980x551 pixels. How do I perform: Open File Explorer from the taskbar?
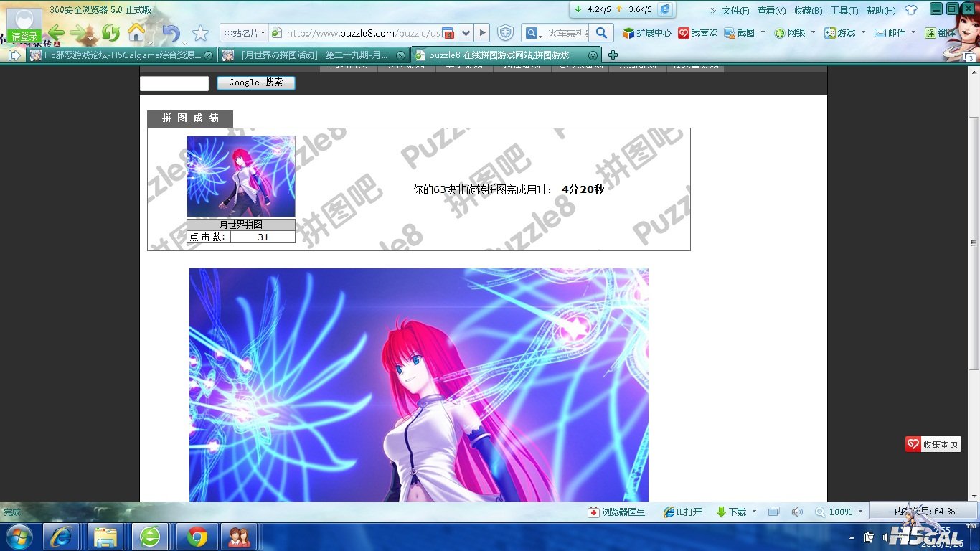[105, 537]
